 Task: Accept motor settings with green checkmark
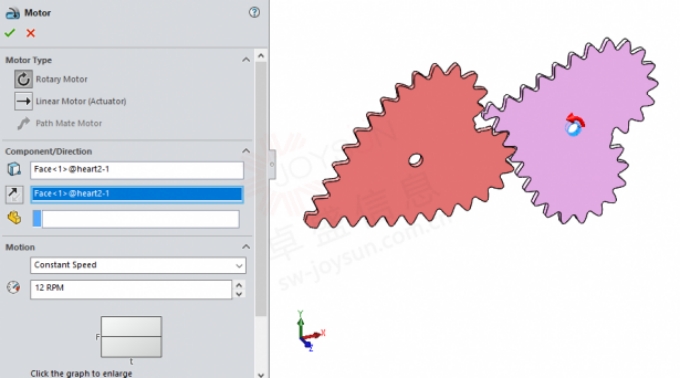10,33
